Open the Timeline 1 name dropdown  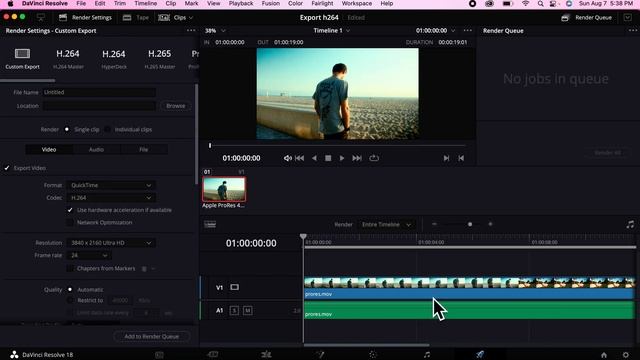click(x=331, y=31)
